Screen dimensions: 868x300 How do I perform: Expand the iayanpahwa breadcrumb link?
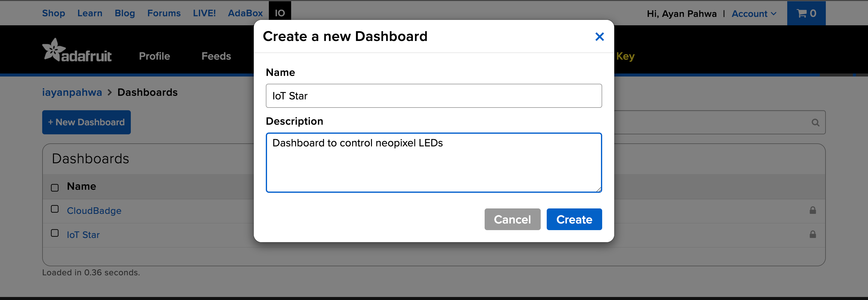click(x=72, y=92)
